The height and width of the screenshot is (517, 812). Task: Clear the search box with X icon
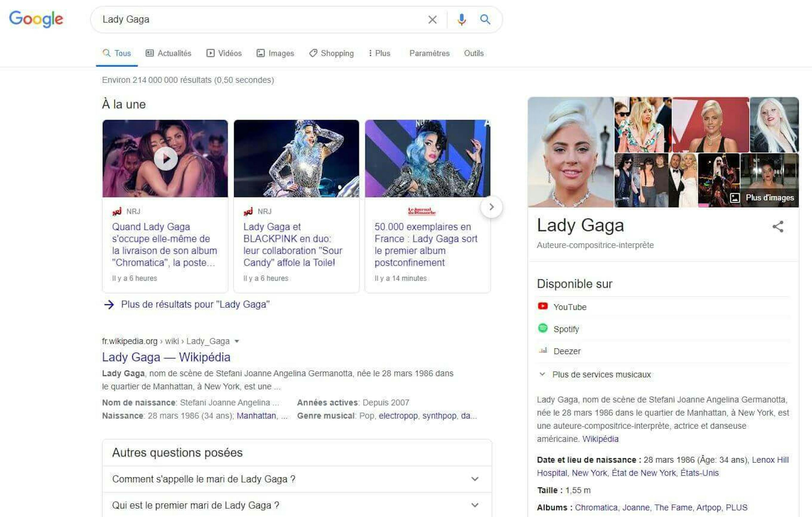click(x=432, y=19)
